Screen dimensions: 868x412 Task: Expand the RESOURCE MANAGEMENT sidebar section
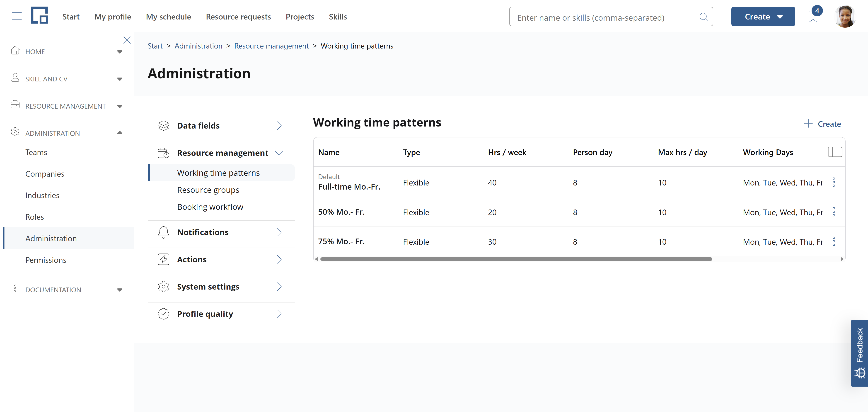(x=120, y=106)
